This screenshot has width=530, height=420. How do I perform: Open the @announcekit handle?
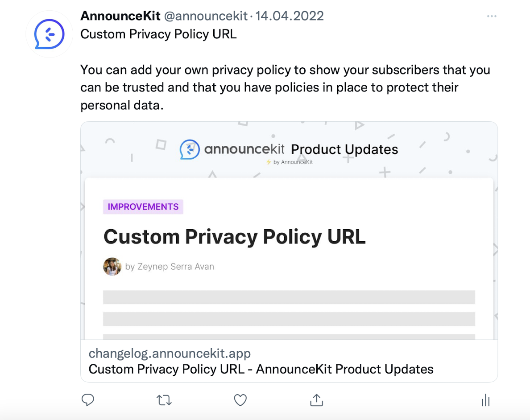coord(206,16)
